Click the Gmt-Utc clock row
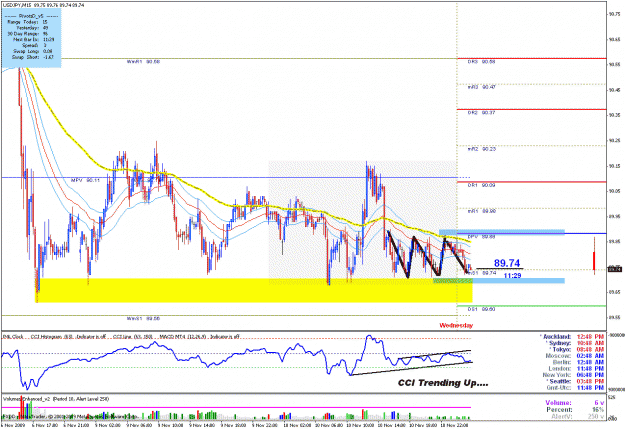 pos(575,388)
